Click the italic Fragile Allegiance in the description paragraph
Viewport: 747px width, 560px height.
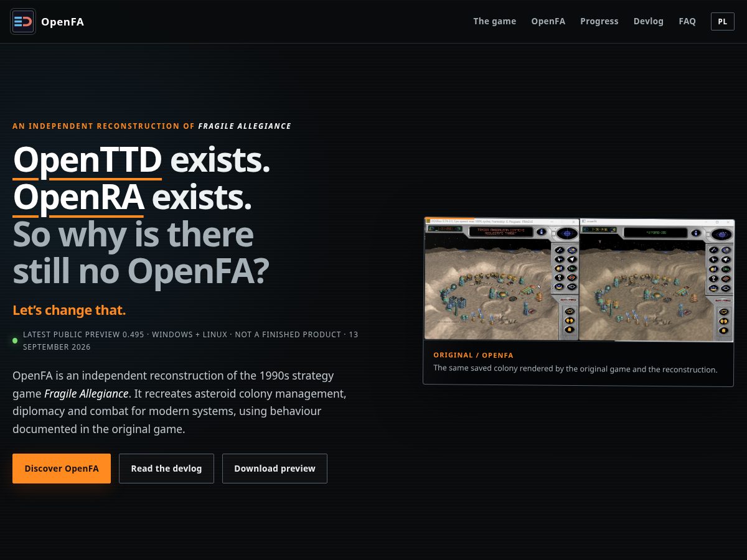click(87, 394)
